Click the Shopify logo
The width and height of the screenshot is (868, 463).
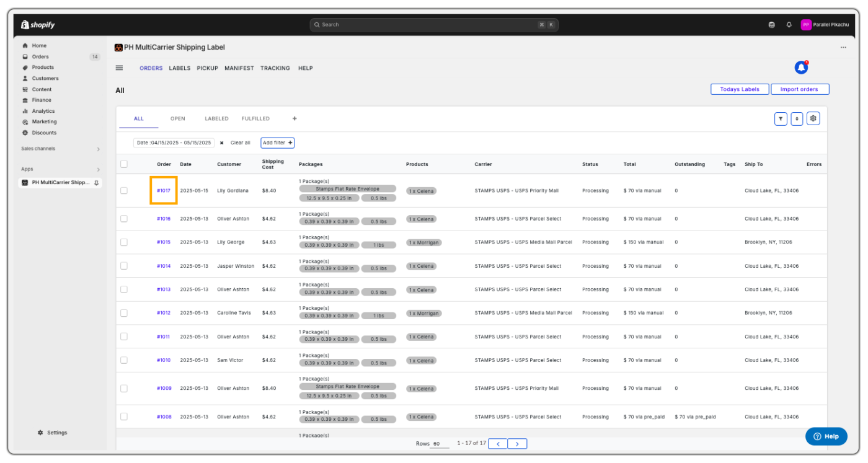pyautogui.click(x=38, y=25)
